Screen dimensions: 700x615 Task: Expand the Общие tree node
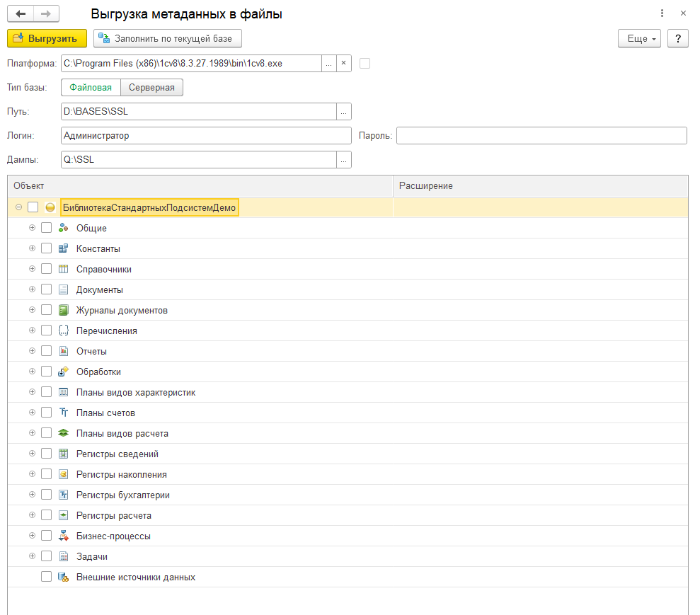point(32,228)
